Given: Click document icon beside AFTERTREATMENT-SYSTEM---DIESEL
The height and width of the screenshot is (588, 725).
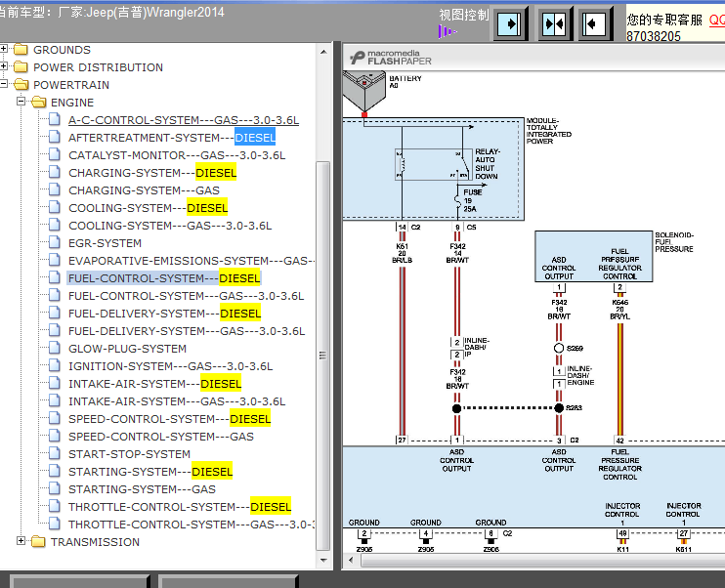Looking at the screenshot, I should click(x=54, y=137).
